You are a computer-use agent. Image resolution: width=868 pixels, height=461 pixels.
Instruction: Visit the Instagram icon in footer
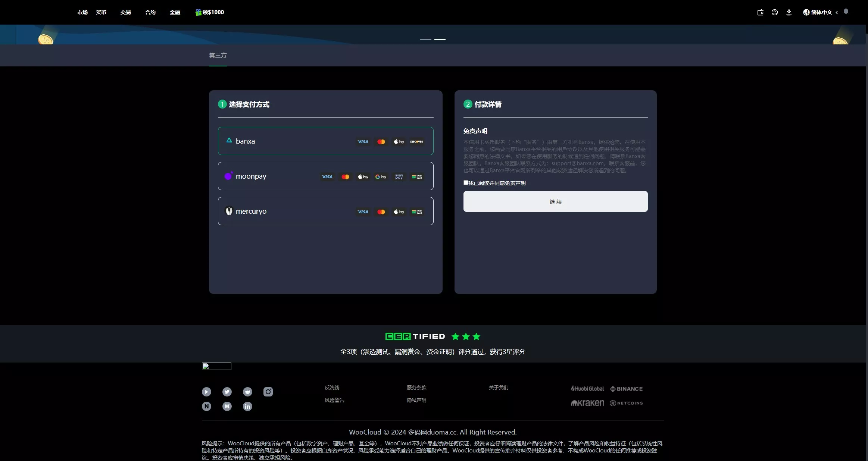pos(268,392)
